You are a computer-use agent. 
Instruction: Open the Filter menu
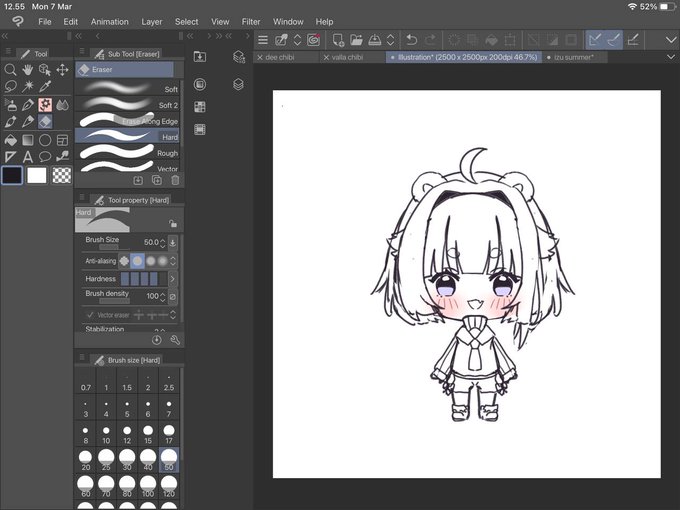click(x=251, y=22)
